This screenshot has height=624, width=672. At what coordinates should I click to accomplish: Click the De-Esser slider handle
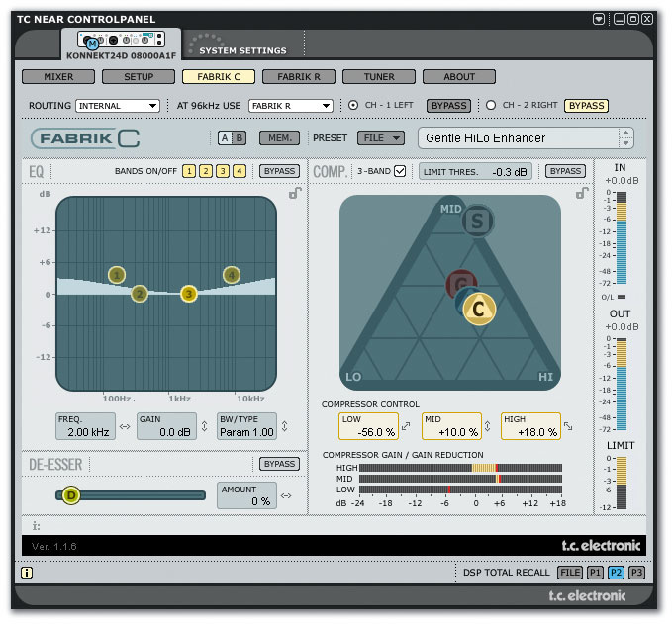pos(70,495)
